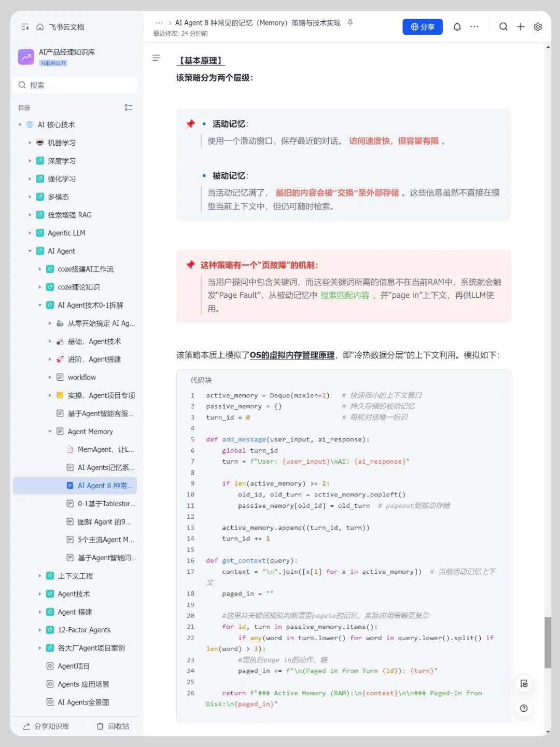This screenshot has height=747, width=560.
Task: Open the AI Agent技术0-1拆解 page
Action: 90,306
